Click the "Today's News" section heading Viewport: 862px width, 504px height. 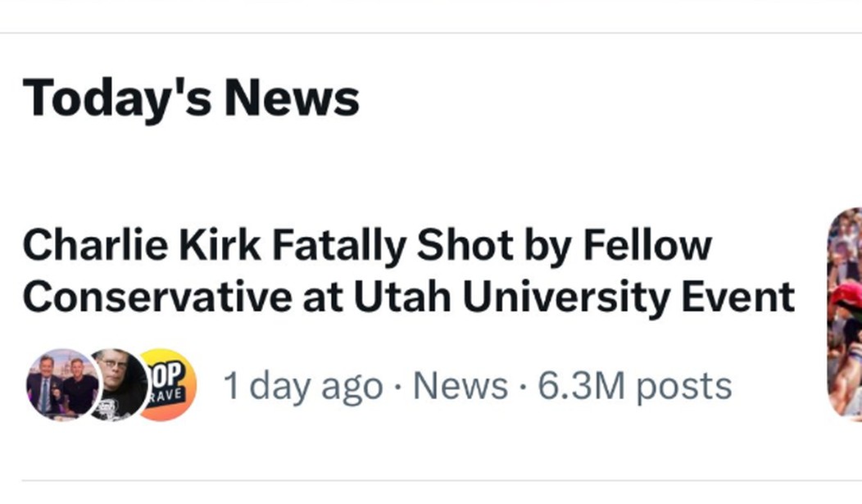pyautogui.click(x=191, y=98)
